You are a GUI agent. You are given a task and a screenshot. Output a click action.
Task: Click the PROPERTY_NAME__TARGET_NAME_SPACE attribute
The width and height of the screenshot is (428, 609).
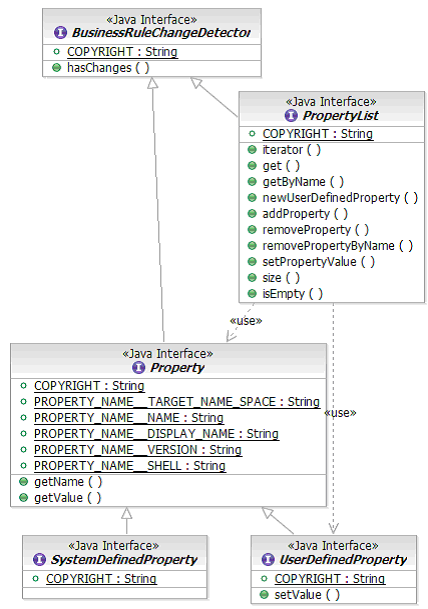point(177,402)
